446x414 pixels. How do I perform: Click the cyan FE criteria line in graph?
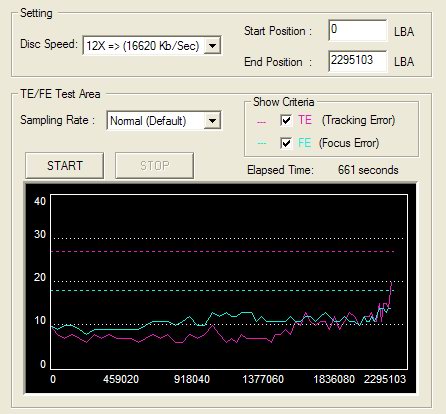(x=223, y=291)
